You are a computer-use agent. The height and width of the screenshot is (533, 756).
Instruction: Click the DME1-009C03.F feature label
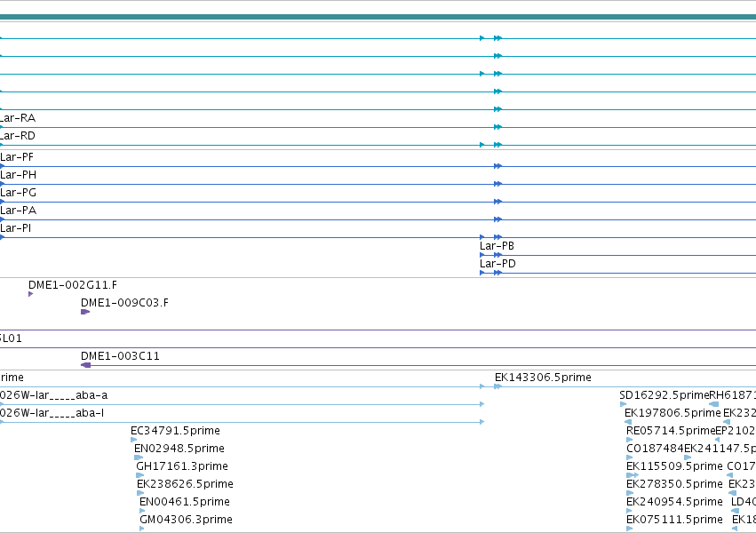coord(125,303)
